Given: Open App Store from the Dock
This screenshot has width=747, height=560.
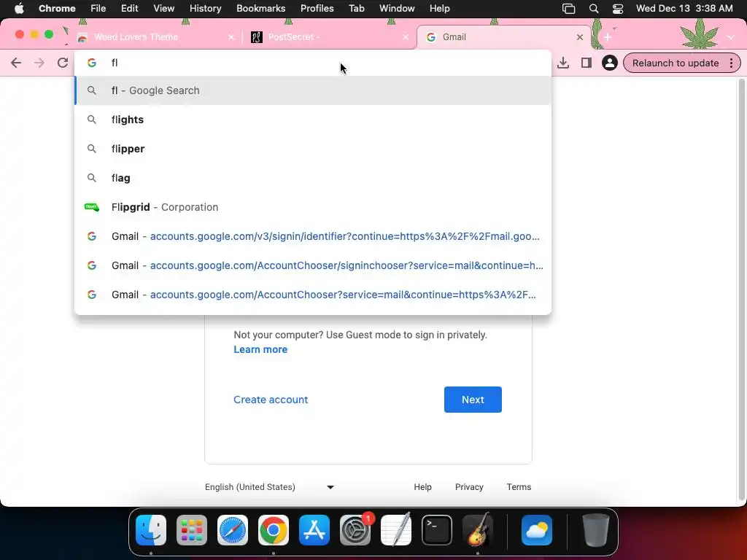Looking at the screenshot, I should (x=314, y=530).
